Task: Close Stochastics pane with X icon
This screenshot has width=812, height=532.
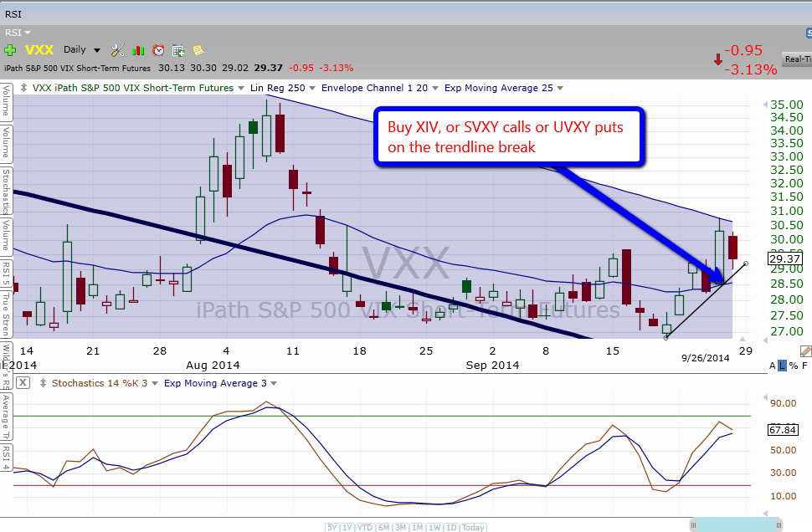Action: 23,383
